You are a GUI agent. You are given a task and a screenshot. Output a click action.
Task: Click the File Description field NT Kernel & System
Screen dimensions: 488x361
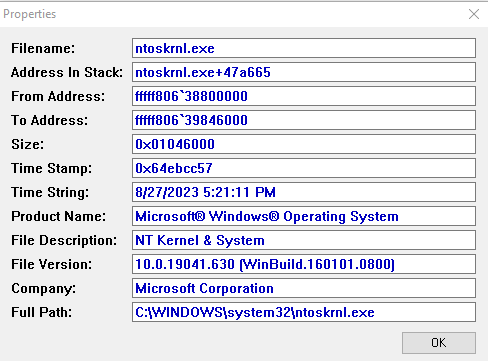click(304, 240)
